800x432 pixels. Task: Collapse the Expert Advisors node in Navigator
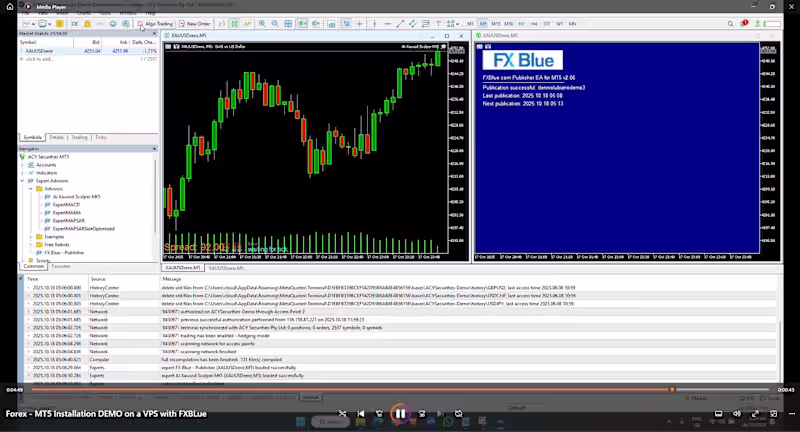tap(22, 181)
